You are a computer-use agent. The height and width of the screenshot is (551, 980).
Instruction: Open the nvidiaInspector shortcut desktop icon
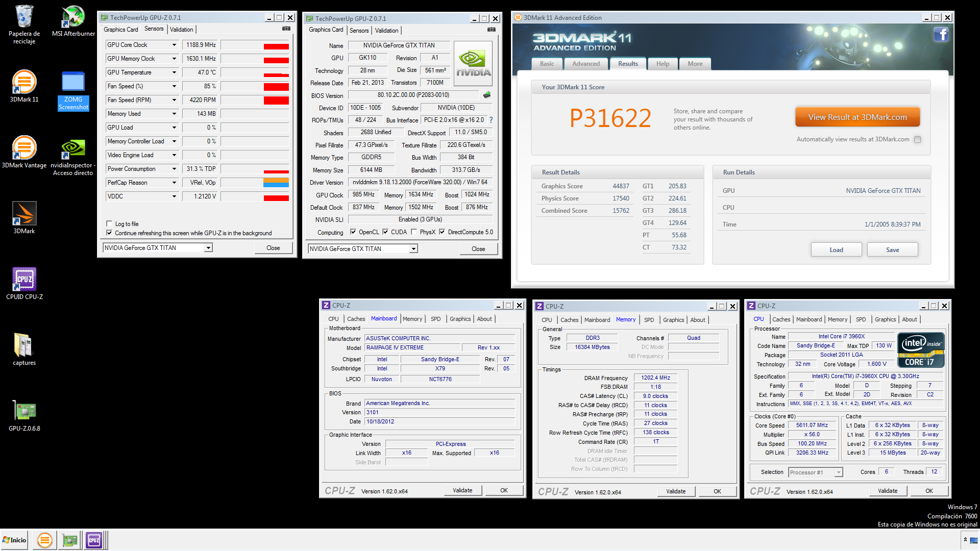(x=73, y=156)
